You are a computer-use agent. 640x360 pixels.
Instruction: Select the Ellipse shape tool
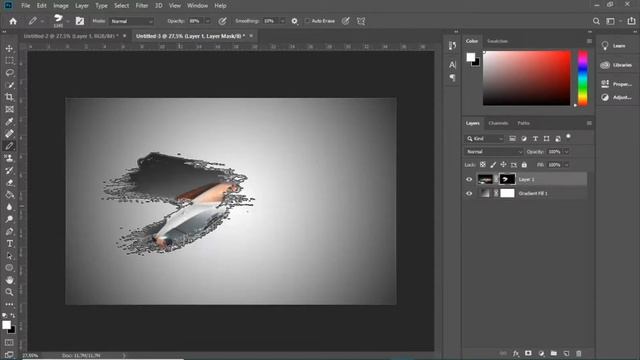tap(9, 268)
